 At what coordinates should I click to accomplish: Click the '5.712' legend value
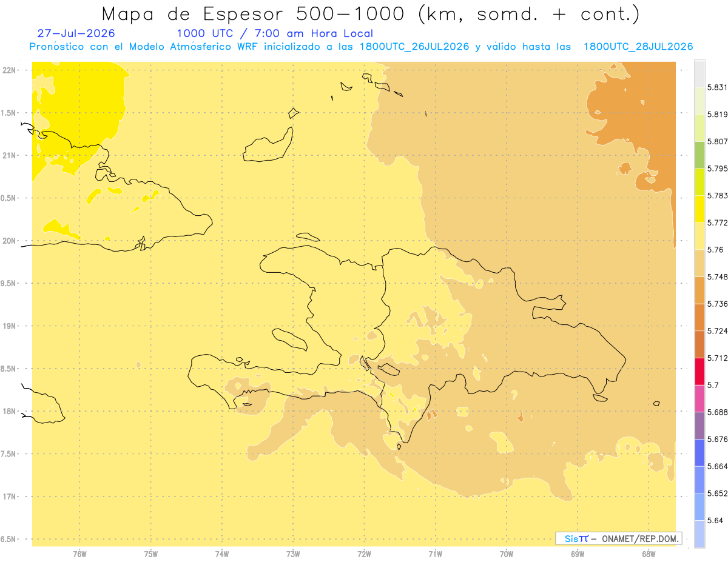click(x=717, y=358)
